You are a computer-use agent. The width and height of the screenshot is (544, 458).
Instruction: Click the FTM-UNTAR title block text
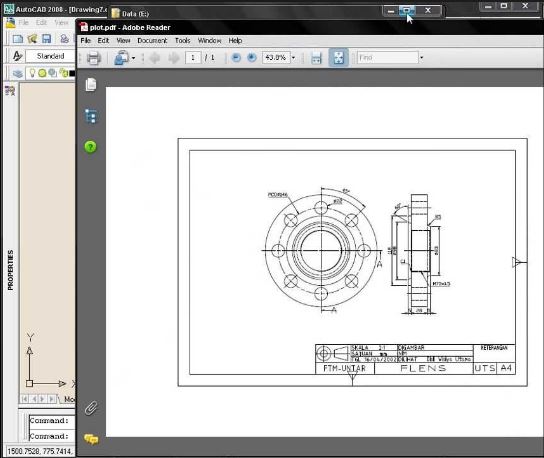345,368
